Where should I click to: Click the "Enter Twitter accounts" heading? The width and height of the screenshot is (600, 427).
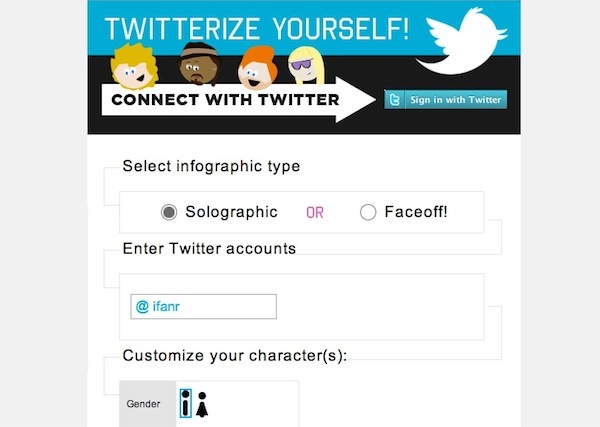point(209,248)
